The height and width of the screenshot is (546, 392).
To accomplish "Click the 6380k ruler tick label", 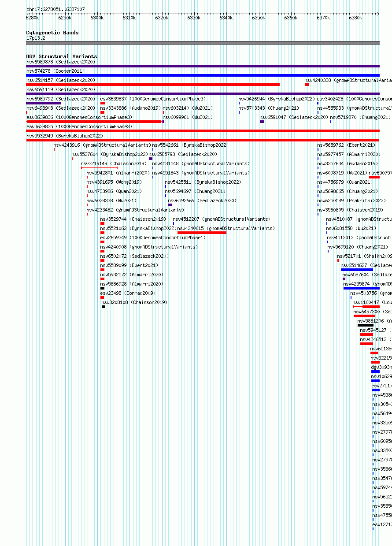I will click(355, 18).
